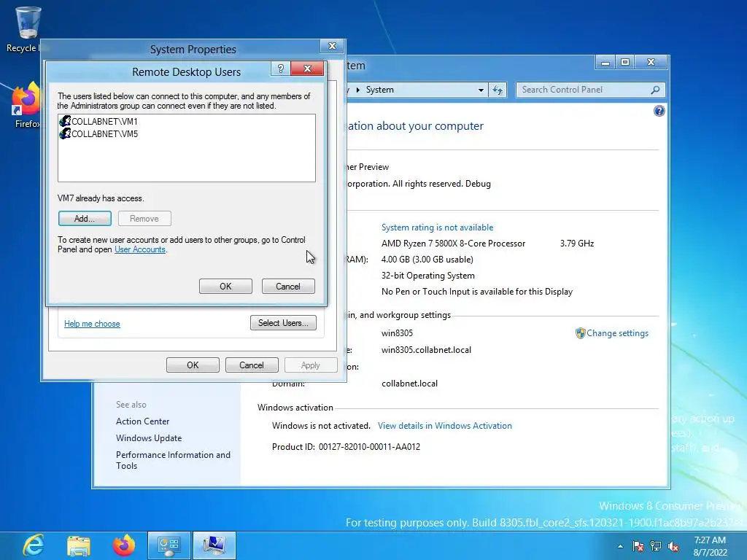Minimize the System control panel window
This screenshot has height=560, width=747.
coord(605,63)
